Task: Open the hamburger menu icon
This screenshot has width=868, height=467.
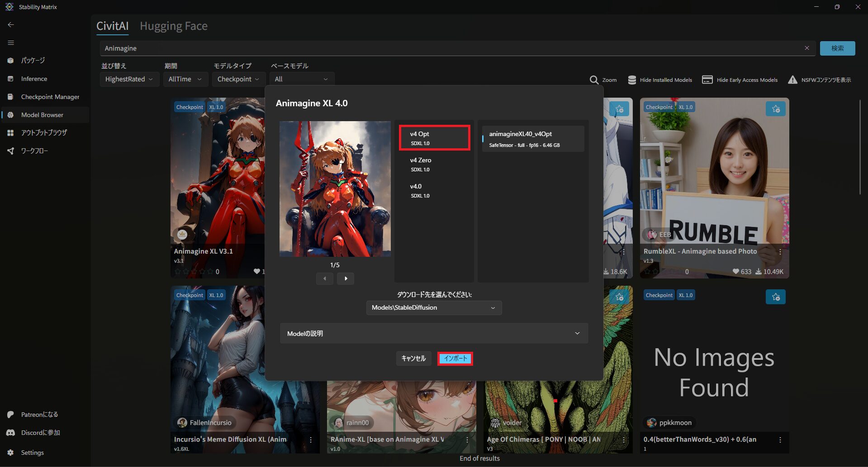Action: [x=11, y=43]
